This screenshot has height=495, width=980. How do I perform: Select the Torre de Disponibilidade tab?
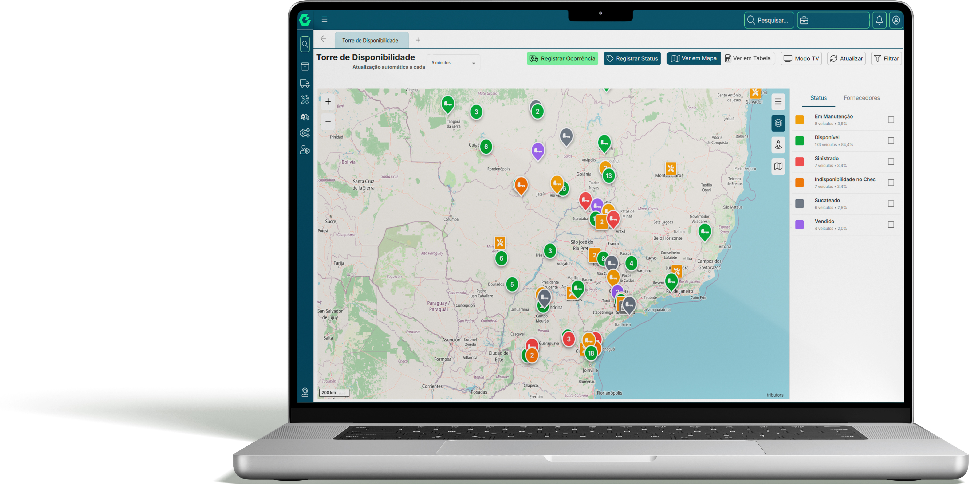tap(370, 40)
